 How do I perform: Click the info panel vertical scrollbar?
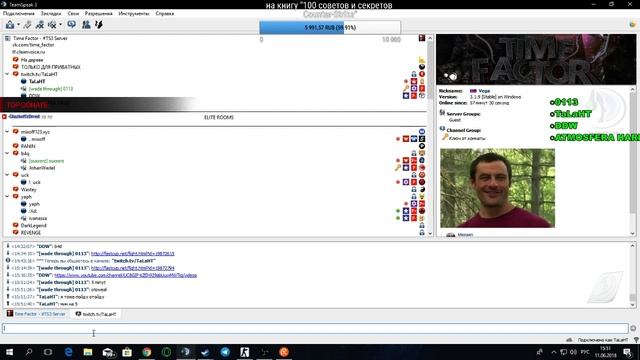click(x=633, y=161)
